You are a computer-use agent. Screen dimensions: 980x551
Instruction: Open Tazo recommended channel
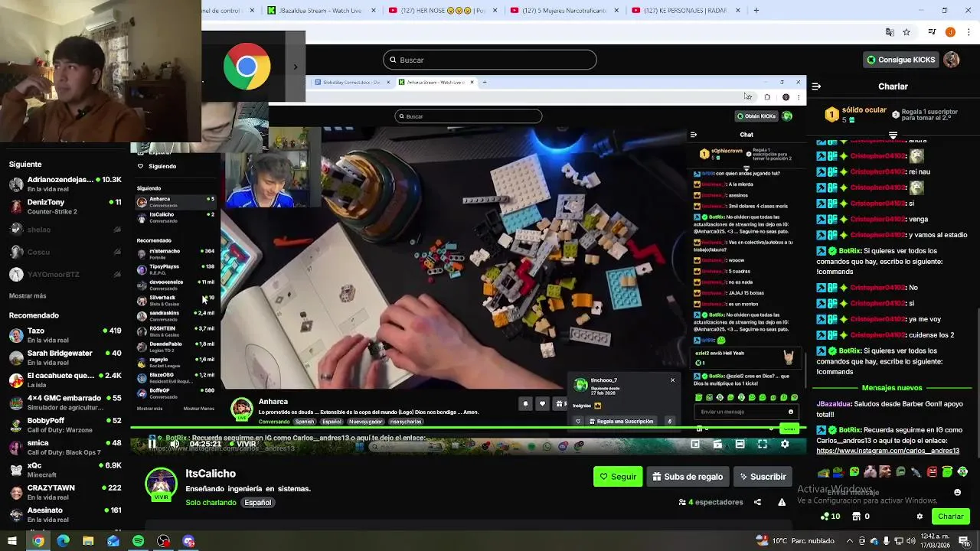pos(65,335)
